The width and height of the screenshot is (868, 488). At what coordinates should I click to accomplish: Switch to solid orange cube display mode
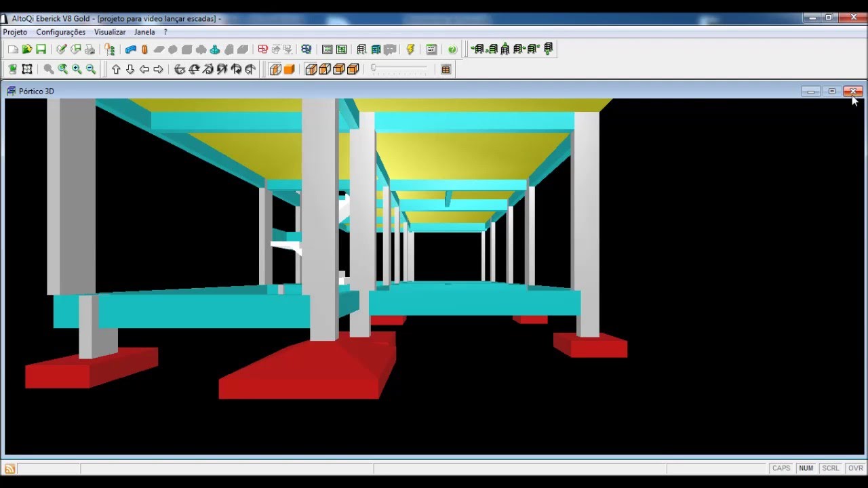pos(289,69)
